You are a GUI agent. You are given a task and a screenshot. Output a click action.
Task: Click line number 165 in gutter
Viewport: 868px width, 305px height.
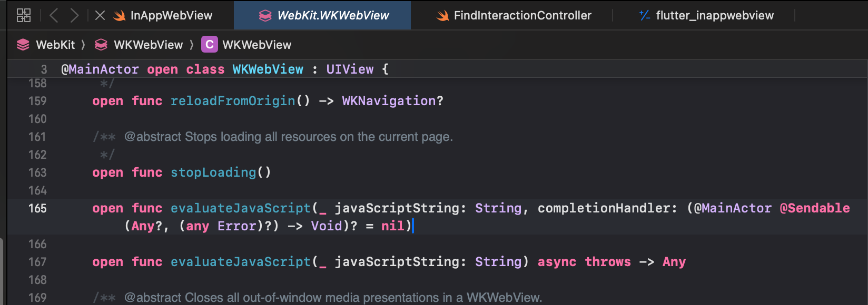[x=37, y=208]
